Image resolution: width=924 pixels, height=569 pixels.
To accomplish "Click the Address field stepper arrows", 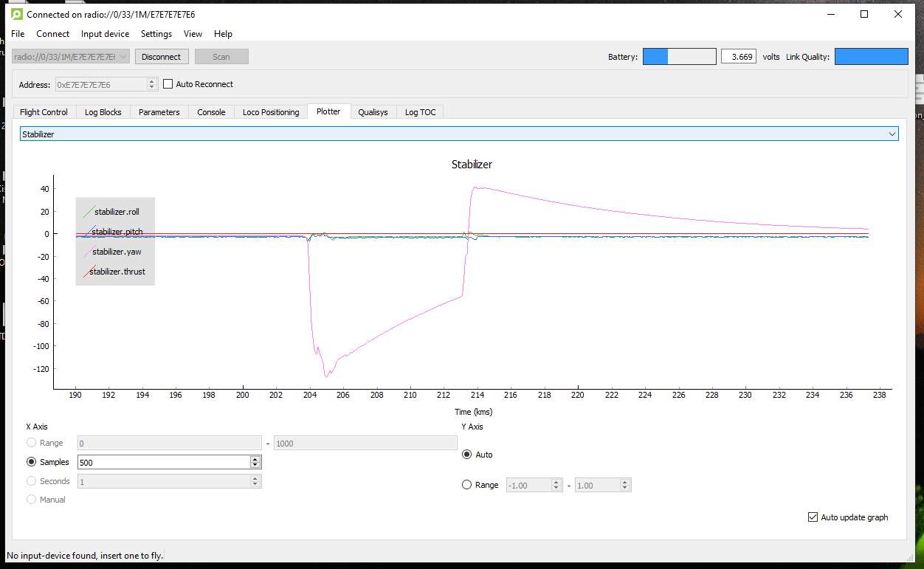I will [x=152, y=85].
